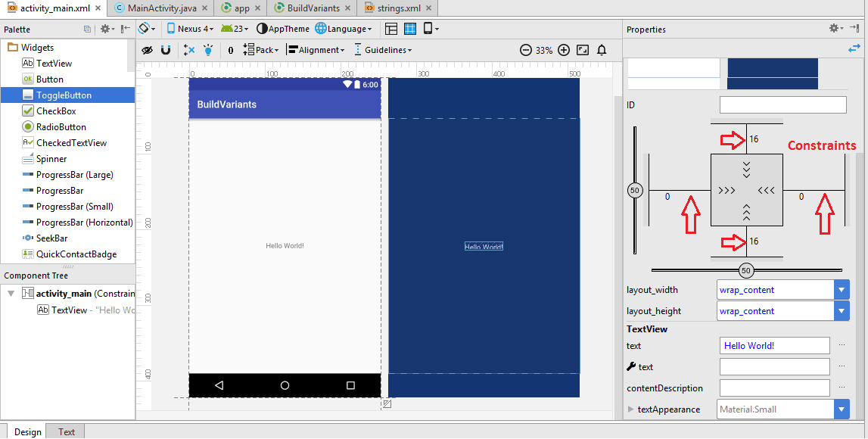Switch to the Text editor view
868x439 pixels.
(65, 431)
